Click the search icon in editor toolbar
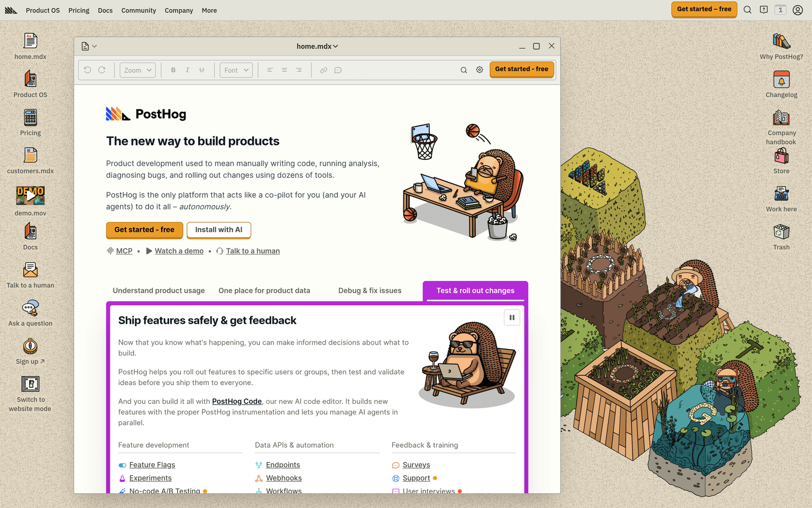This screenshot has width=812, height=508. click(464, 70)
